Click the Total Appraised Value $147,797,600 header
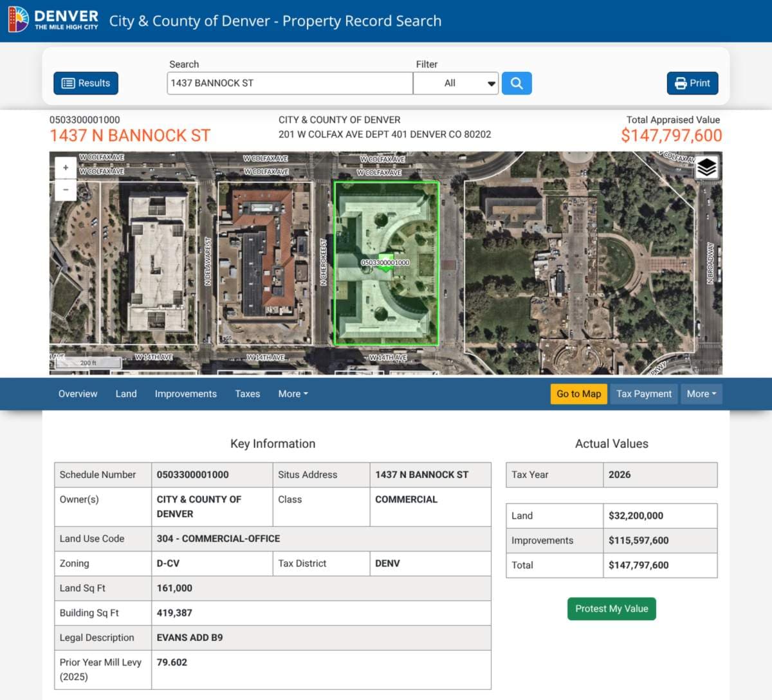This screenshot has height=700, width=772. (671, 129)
